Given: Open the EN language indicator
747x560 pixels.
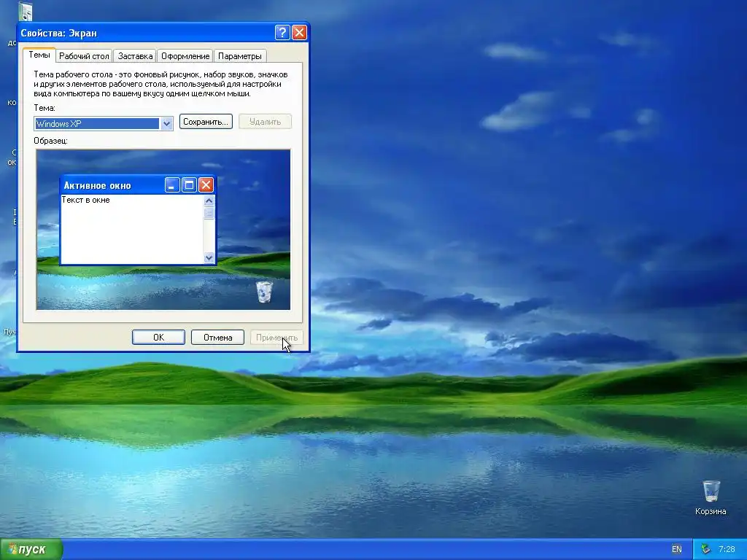Looking at the screenshot, I should click(676, 549).
